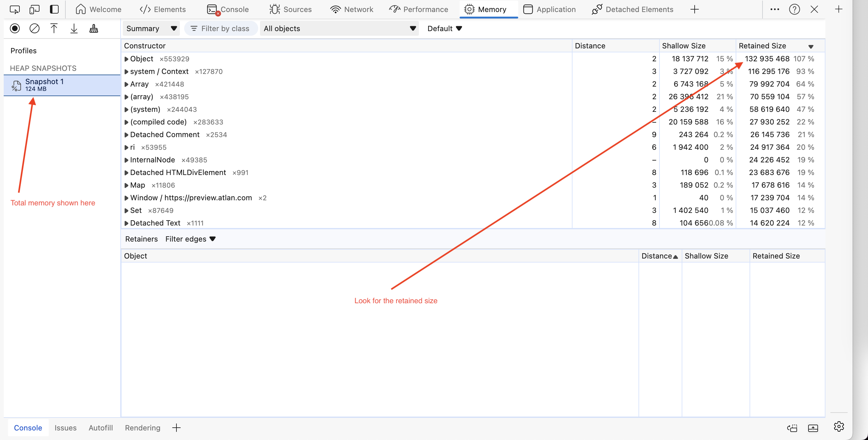Toggle device emulation mode
Image resolution: width=868 pixels, height=440 pixels.
click(34, 10)
